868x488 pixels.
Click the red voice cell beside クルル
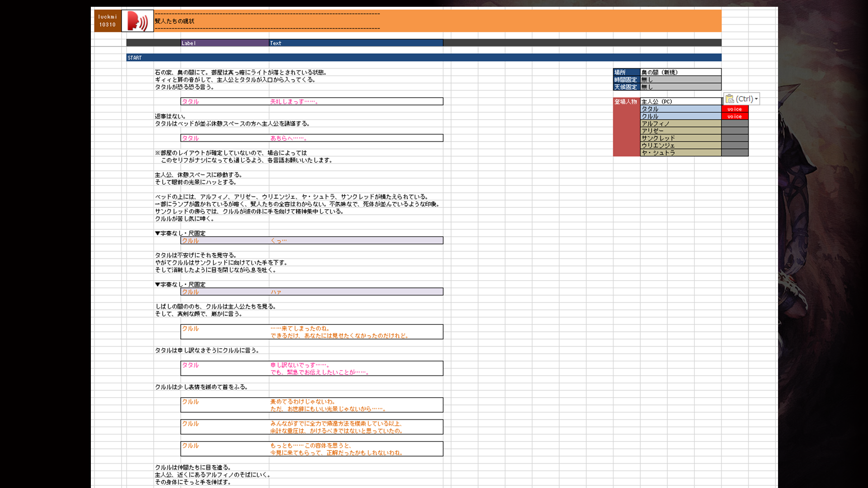pyautogui.click(x=735, y=117)
